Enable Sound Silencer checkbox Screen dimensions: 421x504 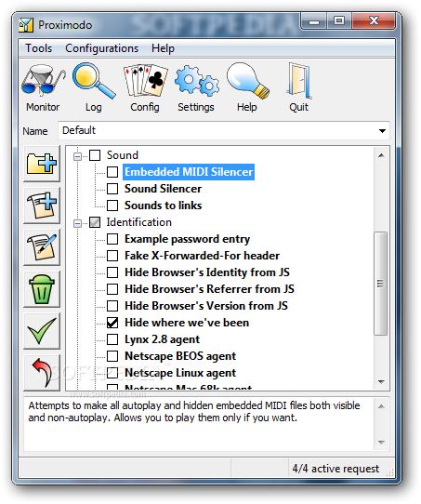click(x=112, y=189)
